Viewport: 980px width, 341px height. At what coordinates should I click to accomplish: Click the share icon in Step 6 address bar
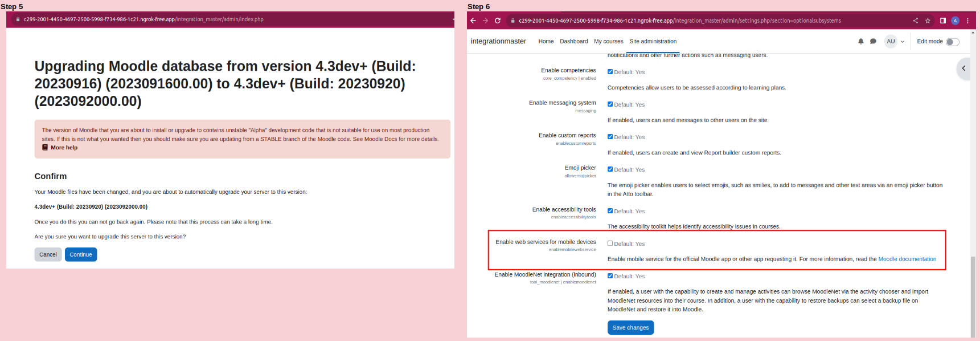pyautogui.click(x=916, y=21)
